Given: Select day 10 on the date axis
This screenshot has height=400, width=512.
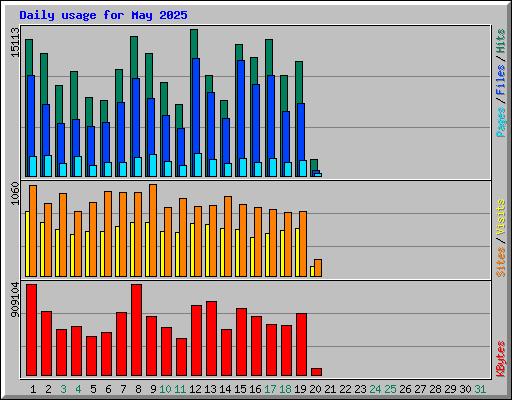Looking at the screenshot, I should point(165,389).
